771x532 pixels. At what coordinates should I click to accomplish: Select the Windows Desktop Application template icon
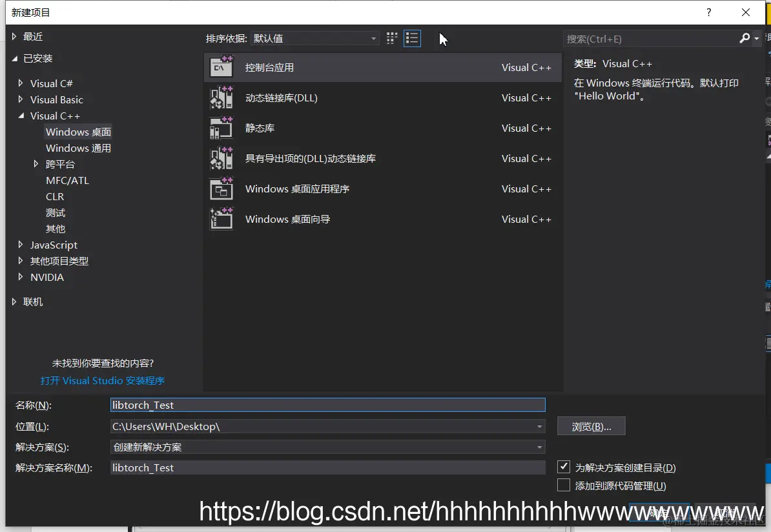pyautogui.click(x=221, y=189)
